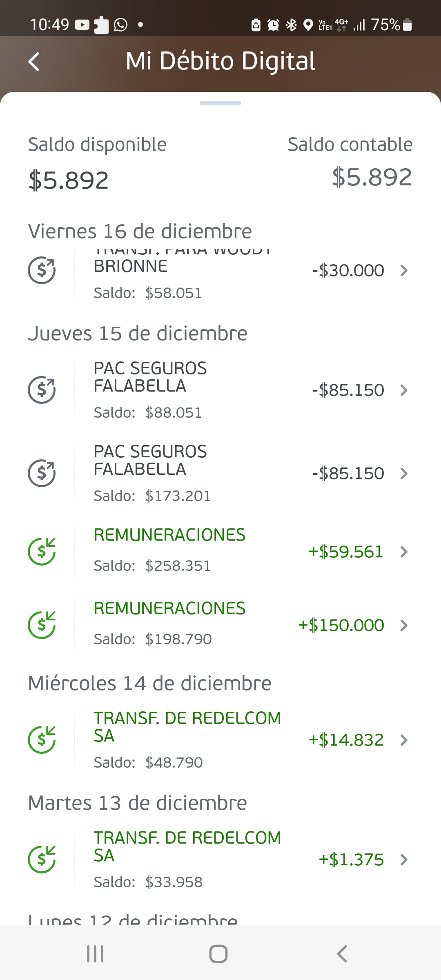Tap the outgoing icon beside the $173.201 balance
This screenshot has height=980, width=441.
(42, 473)
